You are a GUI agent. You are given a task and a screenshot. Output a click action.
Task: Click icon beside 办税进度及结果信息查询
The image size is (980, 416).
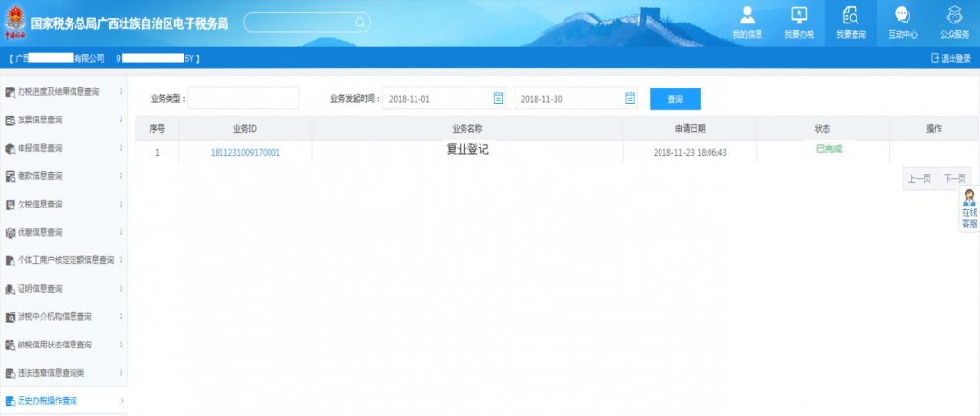tap(10, 92)
